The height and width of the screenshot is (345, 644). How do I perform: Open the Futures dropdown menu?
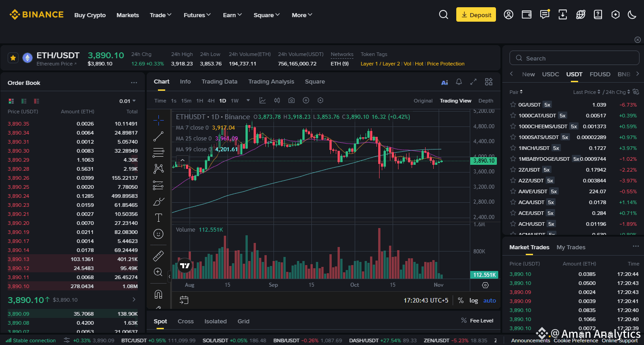[197, 15]
